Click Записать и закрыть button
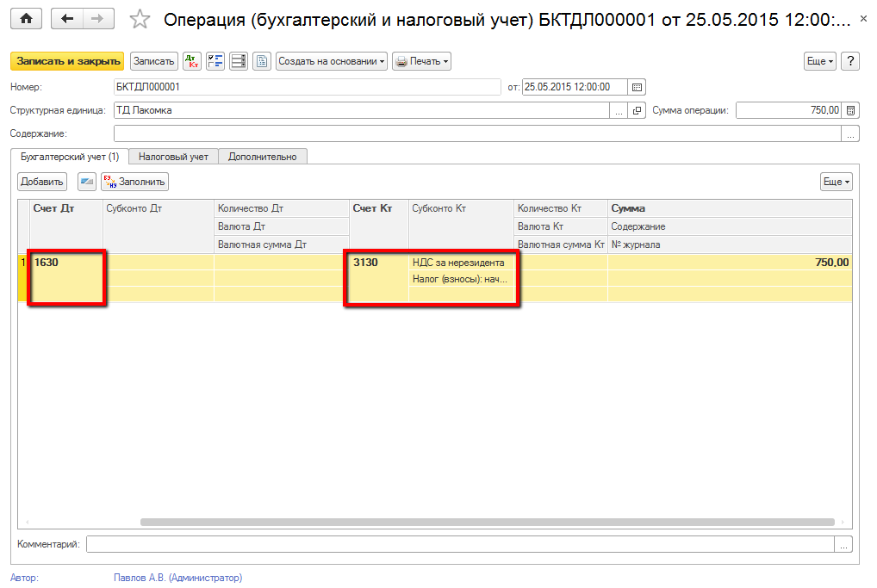 (67, 61)
